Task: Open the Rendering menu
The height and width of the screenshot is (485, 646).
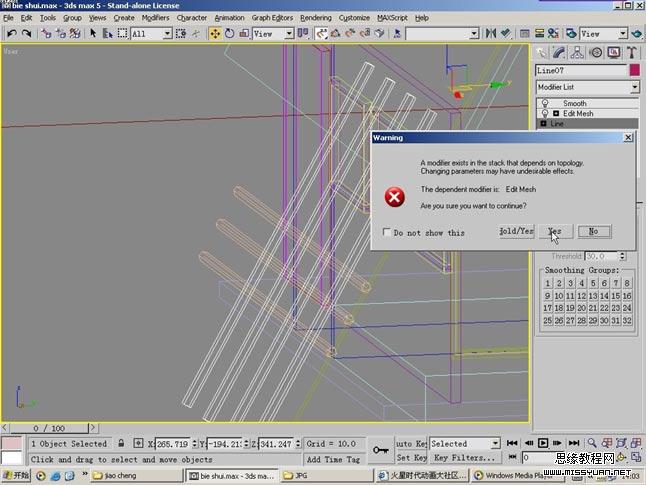Action: (316, 18)
